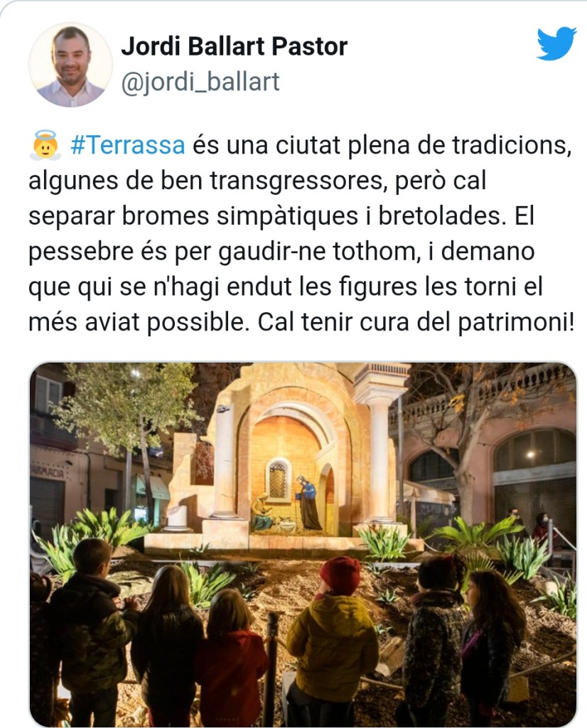Image resolution: width=587 pixels, height=728 pixels.
Task: Click the Twitter bird logo
Action: [x=556, y=43]
